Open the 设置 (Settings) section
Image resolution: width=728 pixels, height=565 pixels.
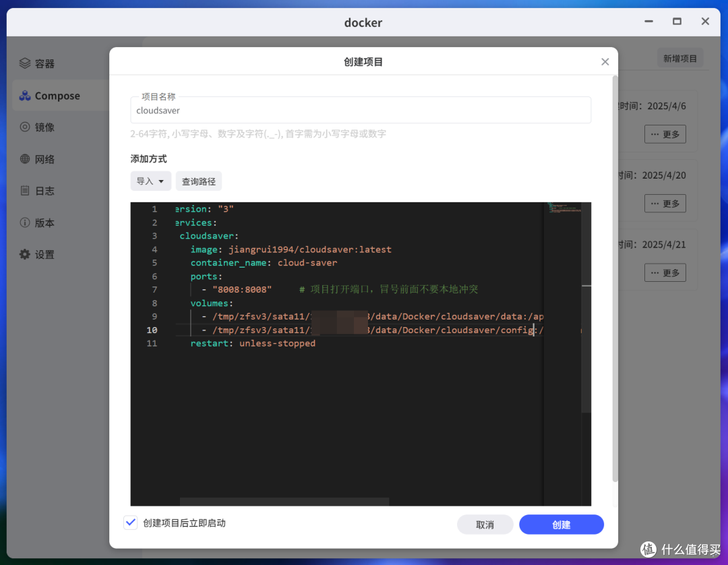(37, 254)
